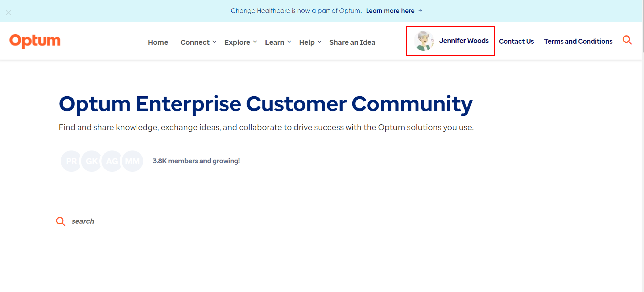Click the AG member avatar
644x292 pixels.
coord(112,161)
